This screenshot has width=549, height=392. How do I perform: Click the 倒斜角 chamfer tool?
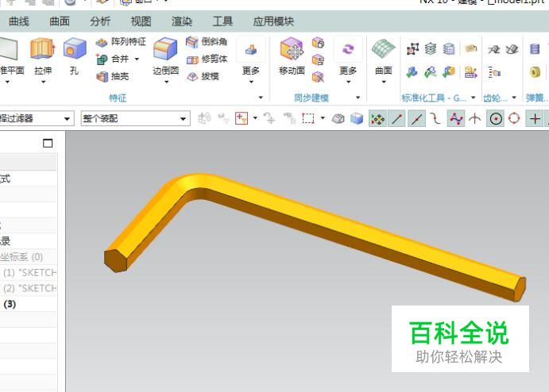(207, 42)
